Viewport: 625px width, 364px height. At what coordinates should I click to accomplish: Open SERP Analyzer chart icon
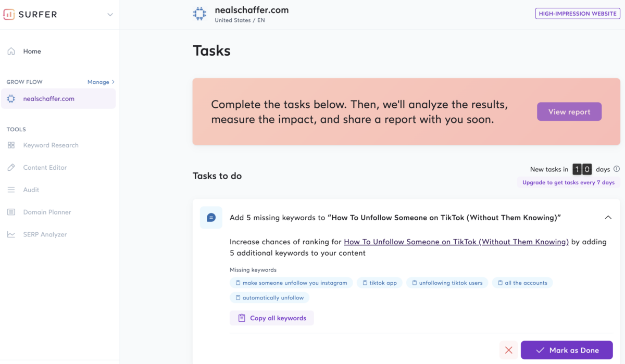[x=11, y=235]
